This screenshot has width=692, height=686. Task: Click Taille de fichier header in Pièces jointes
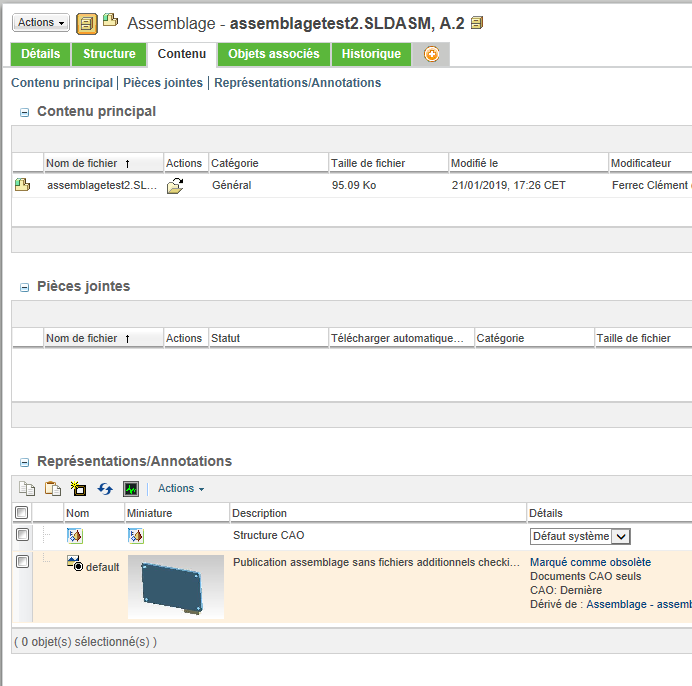(643, 338)
